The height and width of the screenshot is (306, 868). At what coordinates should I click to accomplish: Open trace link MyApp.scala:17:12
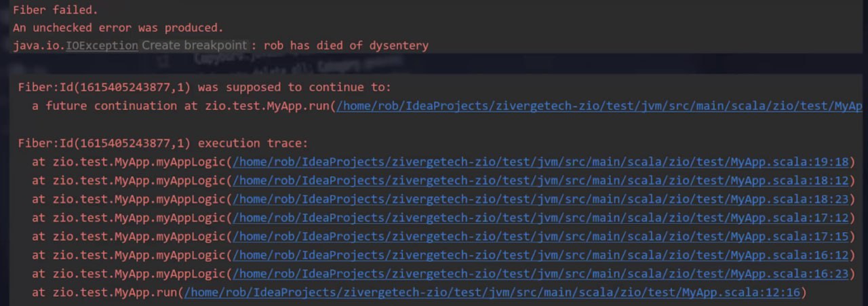click(x=540, y=218)
